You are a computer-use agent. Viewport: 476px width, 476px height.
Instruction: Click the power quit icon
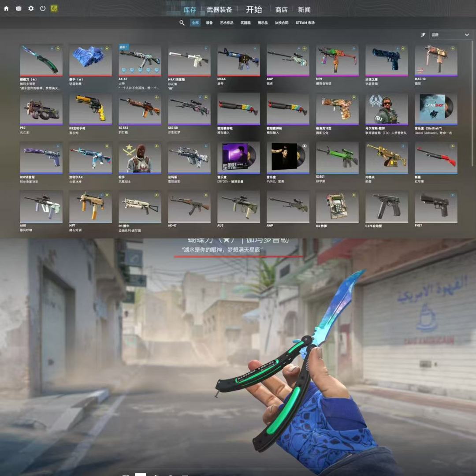[43, 8]
